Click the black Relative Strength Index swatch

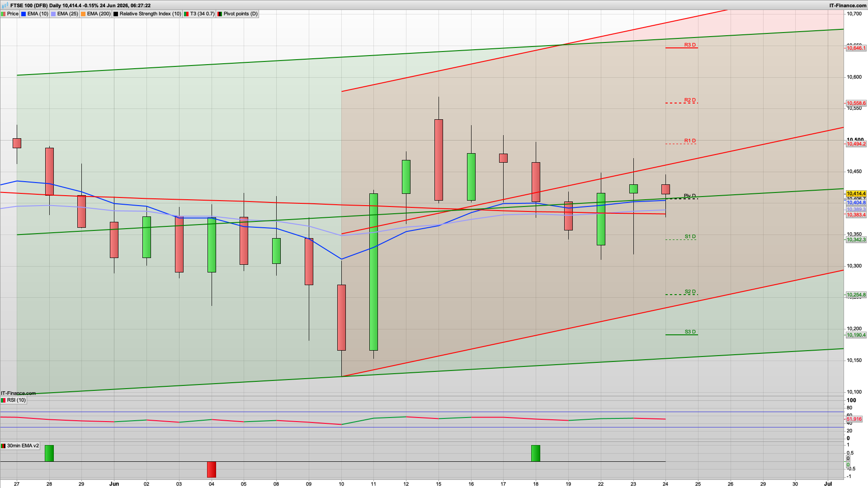[x=116, y=14]
